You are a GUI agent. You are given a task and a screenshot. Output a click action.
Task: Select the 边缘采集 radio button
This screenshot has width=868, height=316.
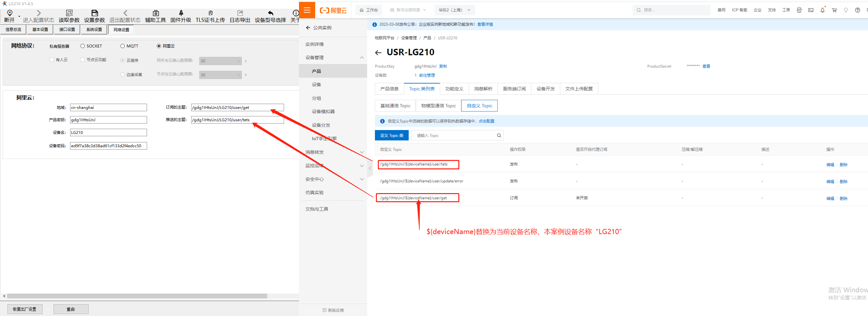123,75
